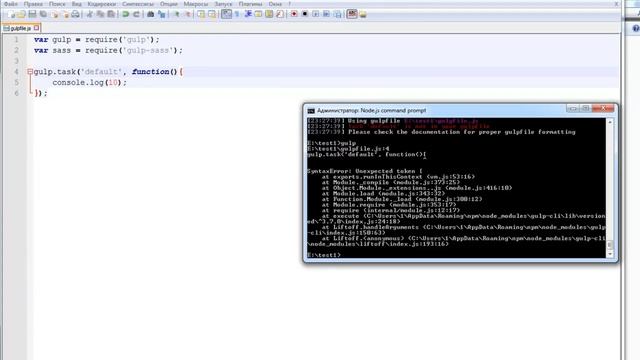640x360 pixels.
Task: Click the Copy toolbar icon
Action: point(100,14)
